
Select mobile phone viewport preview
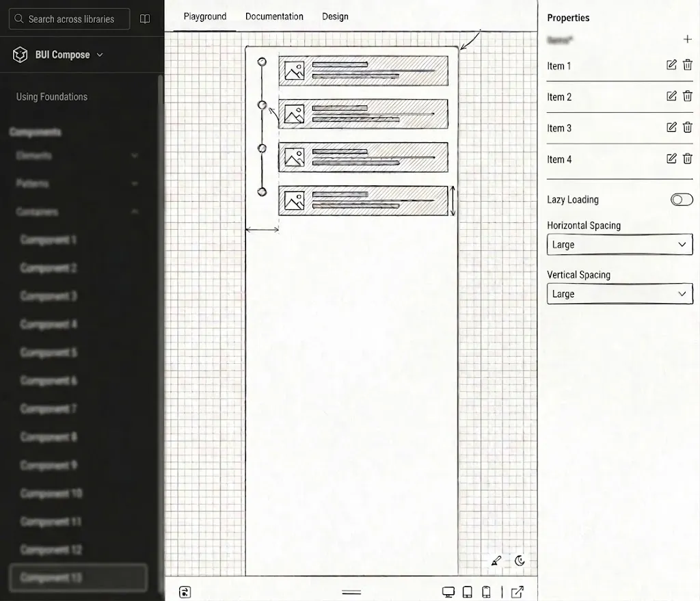coord(486,592)
